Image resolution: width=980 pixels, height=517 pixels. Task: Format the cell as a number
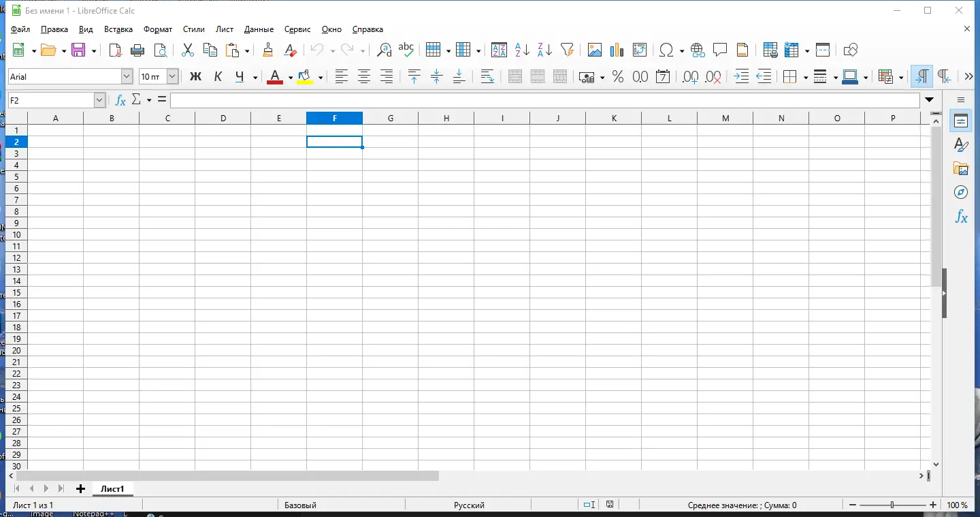[x=640, y=77]
